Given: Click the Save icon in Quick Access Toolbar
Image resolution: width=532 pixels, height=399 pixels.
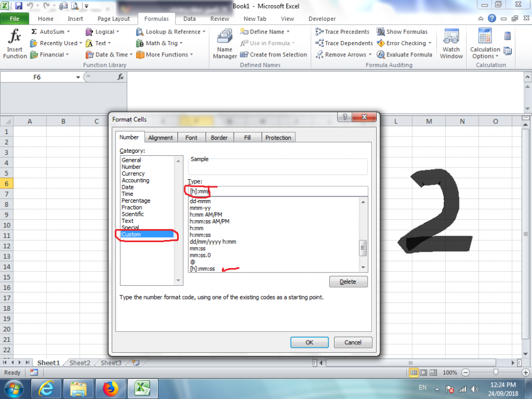Looking at the screenshot, I should point(18,6).
